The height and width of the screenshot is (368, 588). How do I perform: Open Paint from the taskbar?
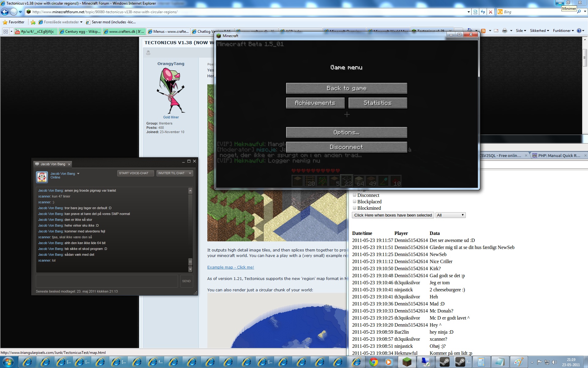tap(518, 362)
